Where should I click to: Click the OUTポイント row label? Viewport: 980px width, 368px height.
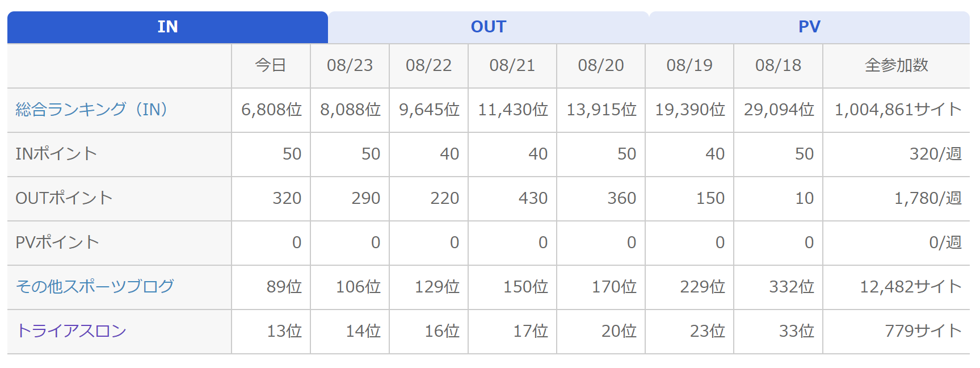click(x=64, y=198)
